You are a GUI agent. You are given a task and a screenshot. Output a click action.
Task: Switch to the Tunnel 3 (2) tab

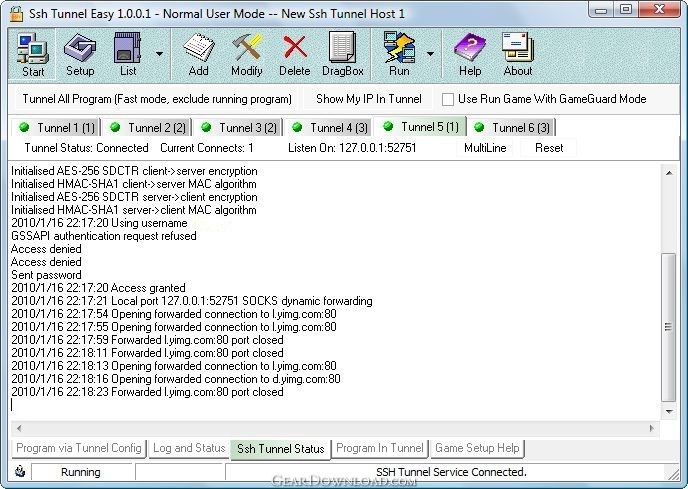coord(238,128)
